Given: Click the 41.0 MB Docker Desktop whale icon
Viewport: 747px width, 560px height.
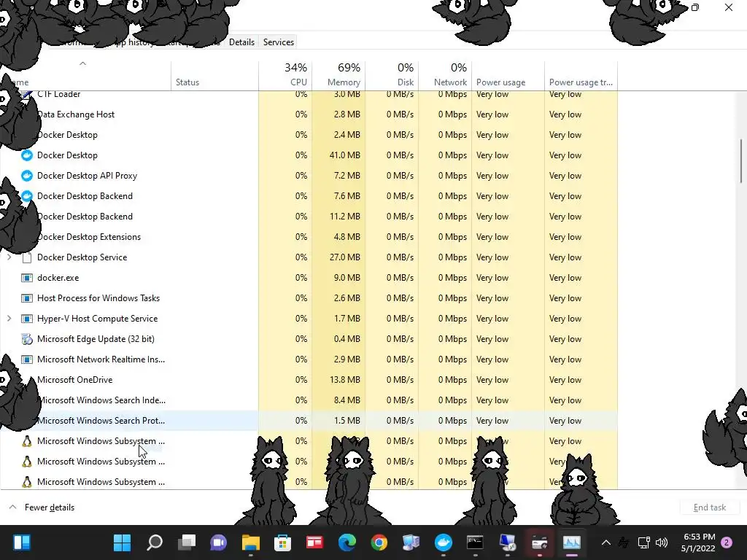Looking at the screenshot, I should 27,155.
